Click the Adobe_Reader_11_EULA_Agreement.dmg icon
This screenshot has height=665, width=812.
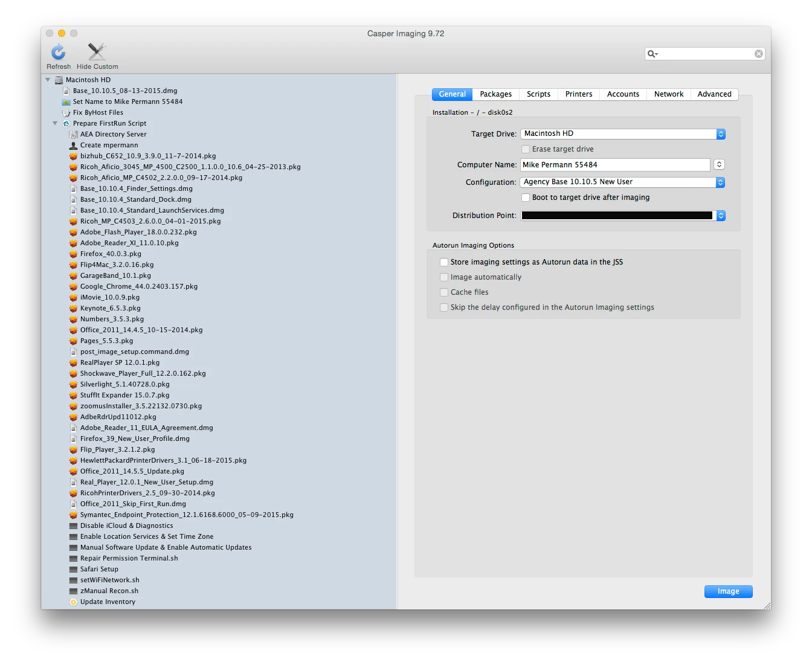coord(73,428)
